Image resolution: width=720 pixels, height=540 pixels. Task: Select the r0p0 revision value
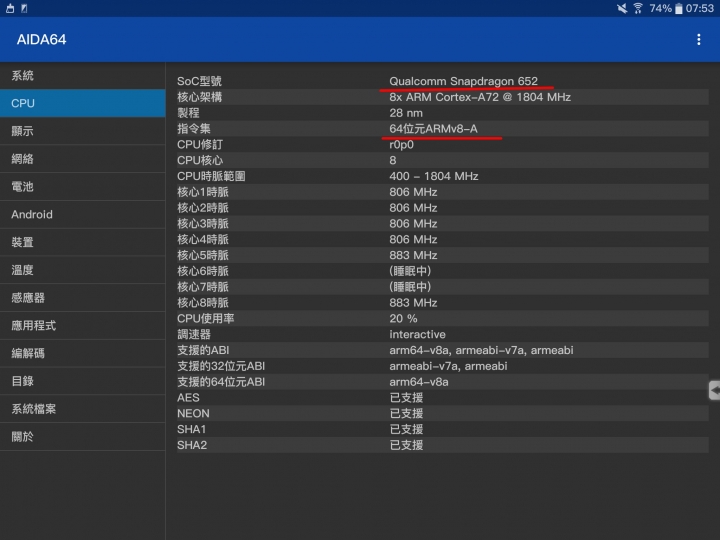[401, 145]
